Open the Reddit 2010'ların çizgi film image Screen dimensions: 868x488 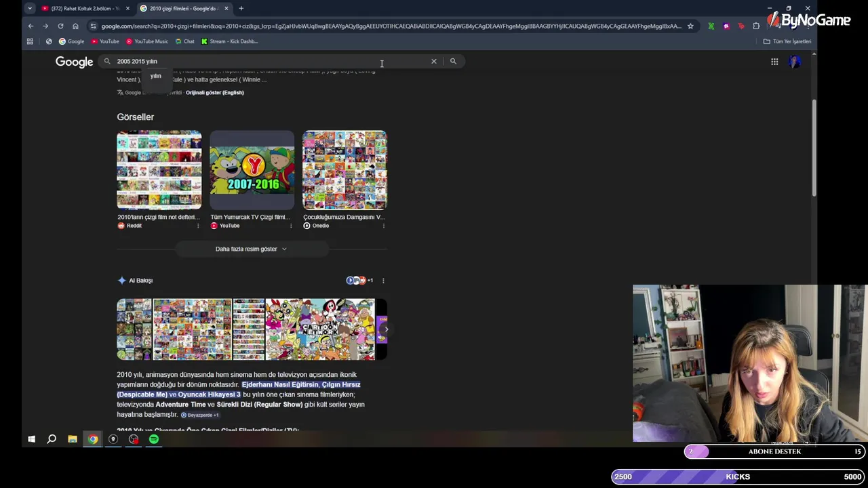(159, 169)
